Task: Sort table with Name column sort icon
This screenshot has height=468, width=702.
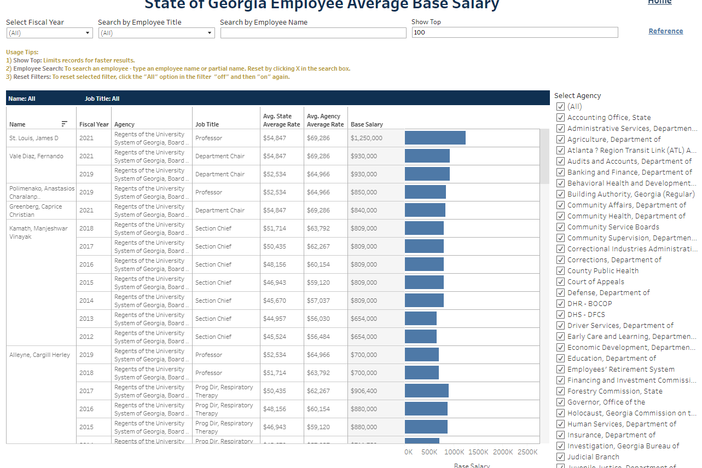Action: (x=64, y=124)
